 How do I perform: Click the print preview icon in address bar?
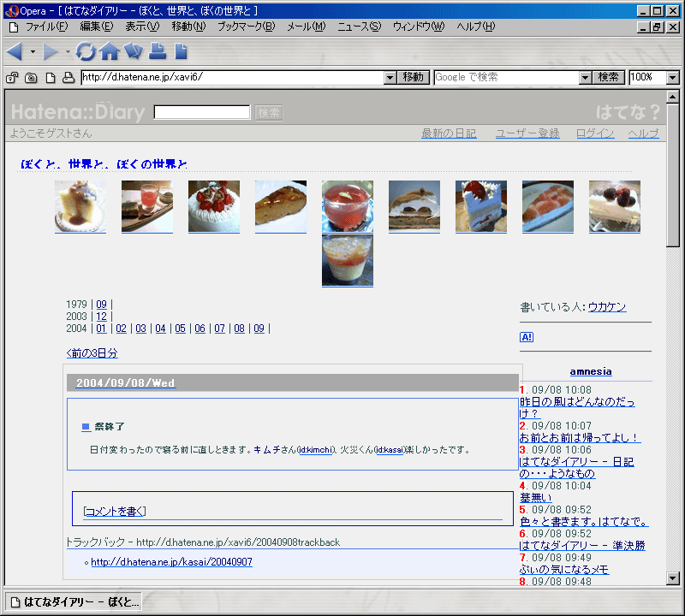[68, 78]
